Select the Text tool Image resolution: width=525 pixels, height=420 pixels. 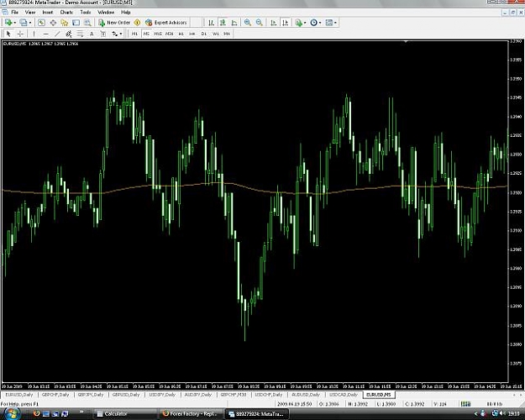[x=92, y=34]
